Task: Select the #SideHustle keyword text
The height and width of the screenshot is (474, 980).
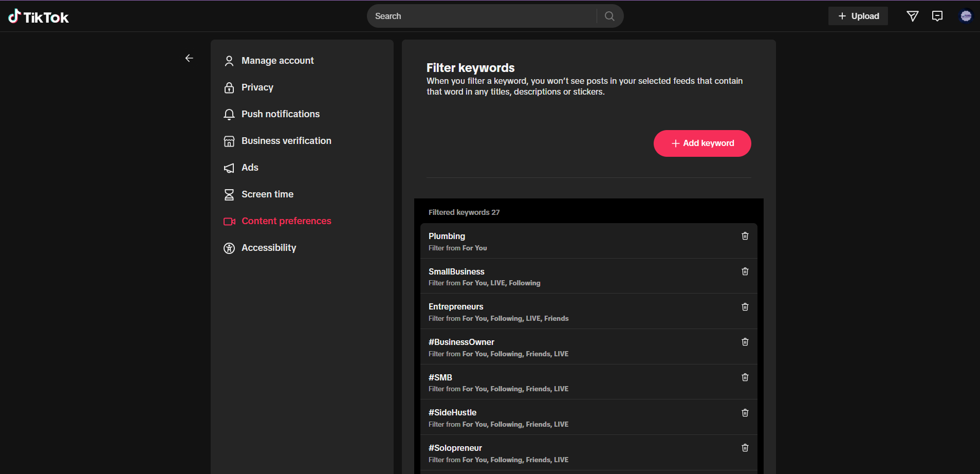Action: pos(452,413)
